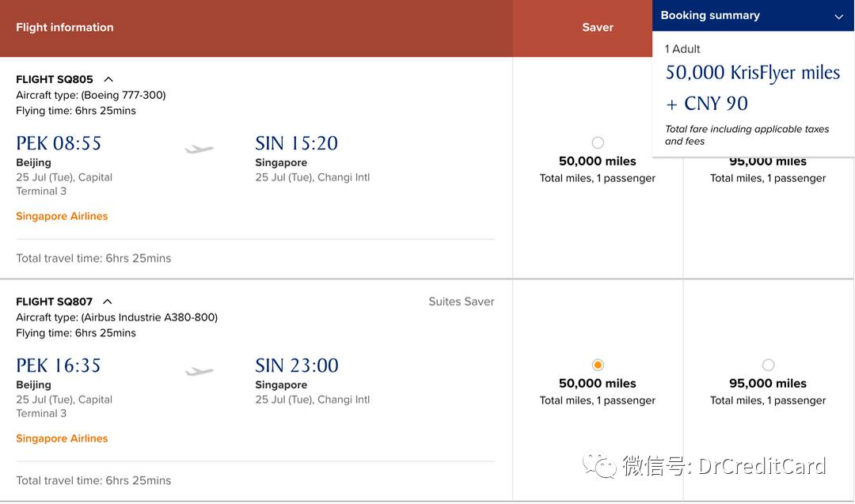Screen dimensions: 855x504
Task: Click the SIN 23:00 arrival time
Action: coord(297,366)
